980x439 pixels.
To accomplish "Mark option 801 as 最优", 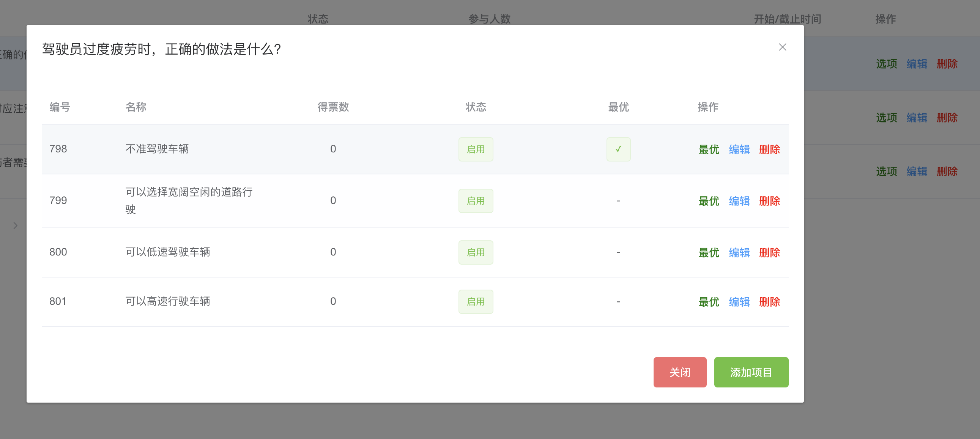I will point(708,302).
